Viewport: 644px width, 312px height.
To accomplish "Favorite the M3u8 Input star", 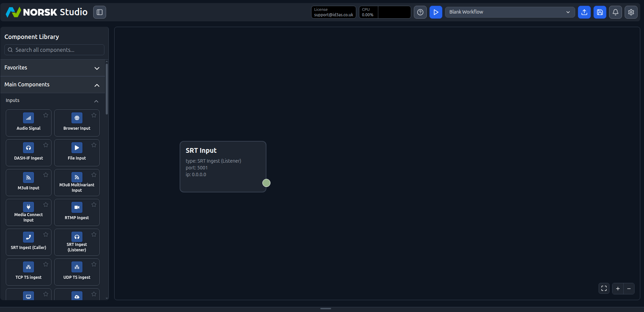I will tap(46, 175).
